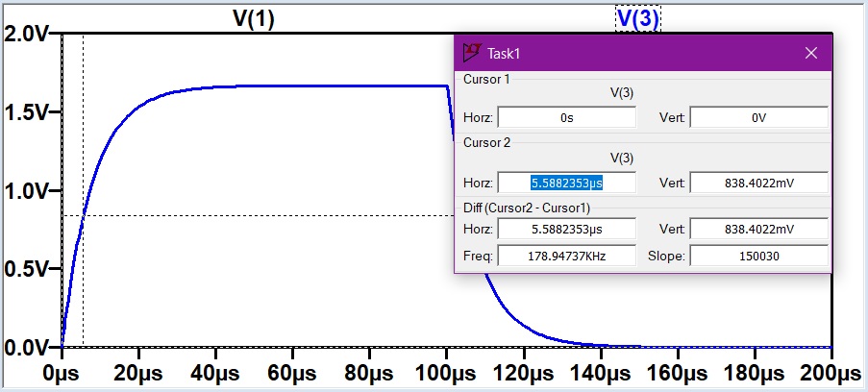Screen dimensions: 868x392
Task: Click Cursor 1 Vert field showing 0V
Action: 758,118
